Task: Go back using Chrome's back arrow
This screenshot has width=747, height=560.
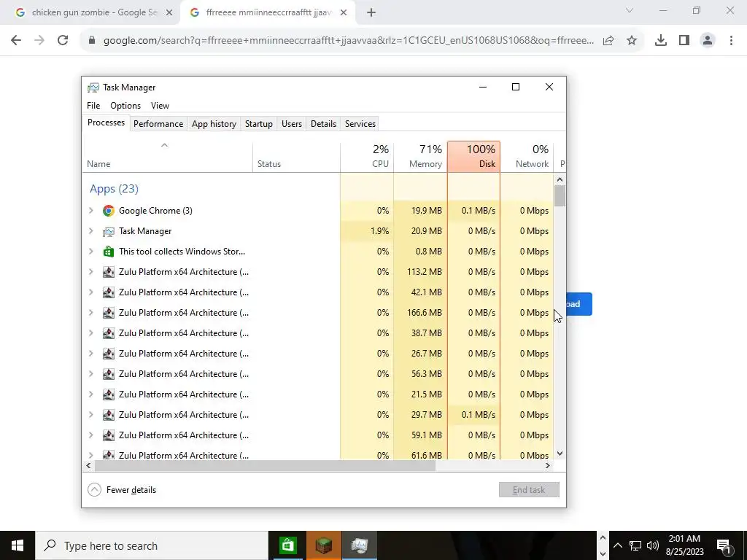Action: coord(16,41)
